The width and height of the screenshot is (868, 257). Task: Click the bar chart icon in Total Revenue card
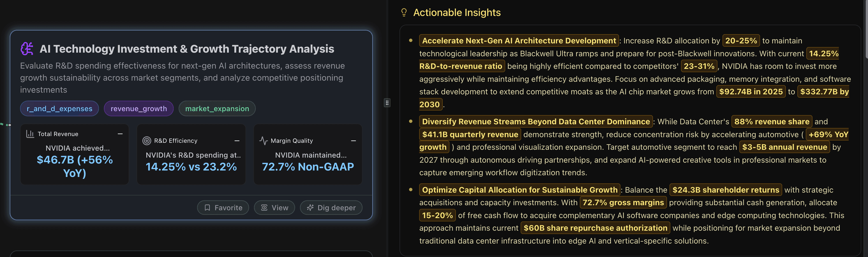30,134
